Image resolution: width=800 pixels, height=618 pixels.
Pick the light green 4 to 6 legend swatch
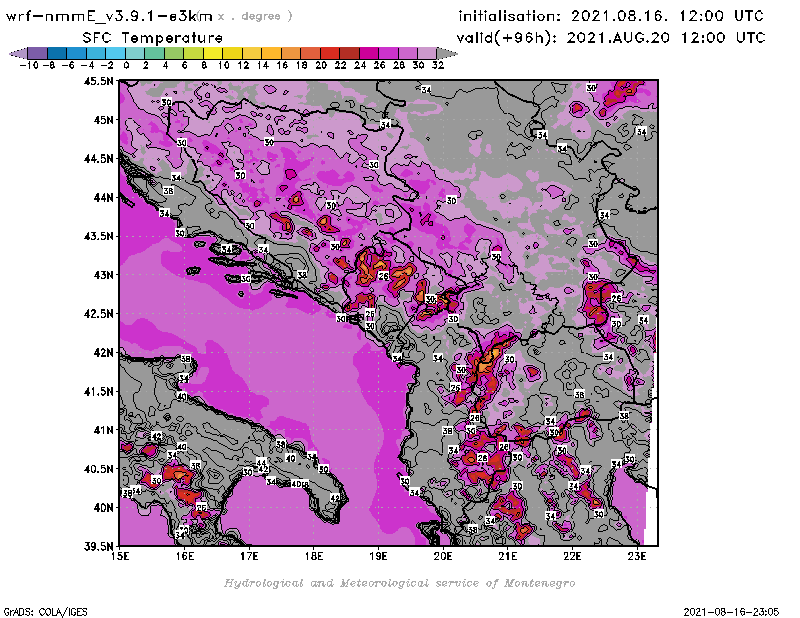coord(173,53)
